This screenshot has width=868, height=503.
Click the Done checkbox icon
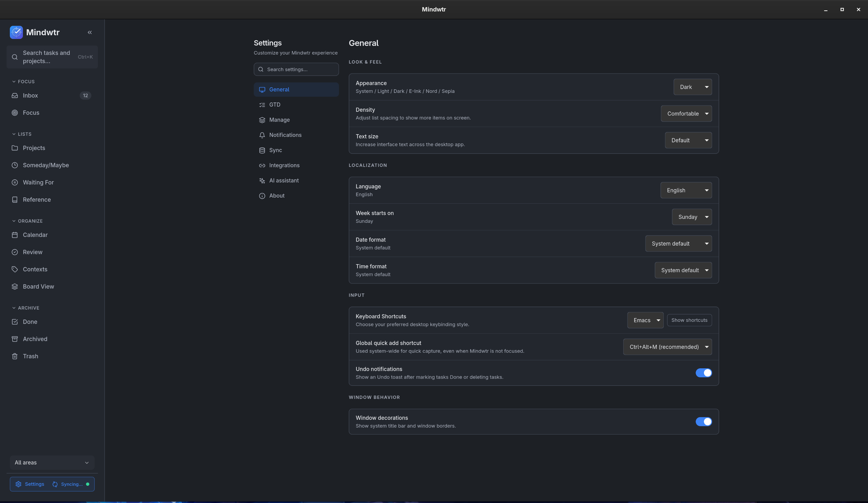15,322
